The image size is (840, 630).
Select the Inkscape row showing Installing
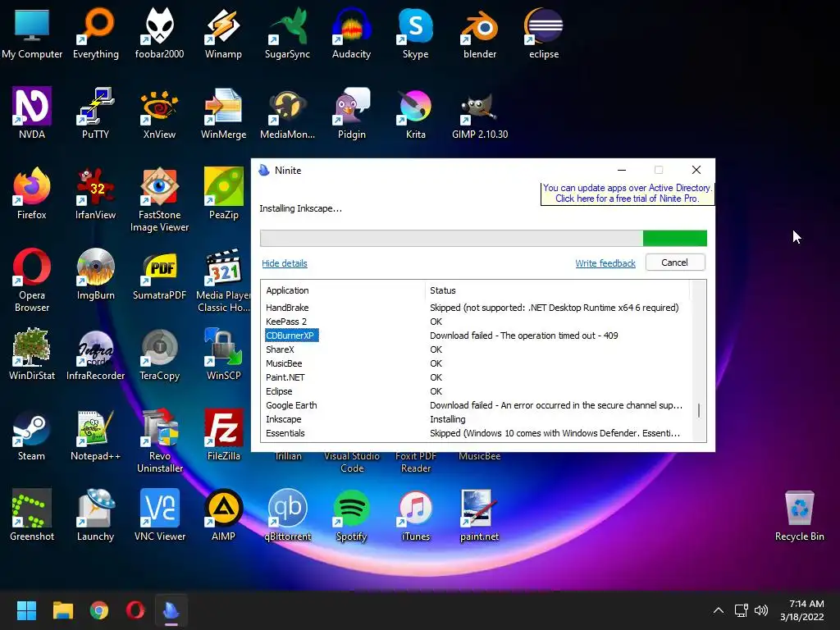click(477, 419)
